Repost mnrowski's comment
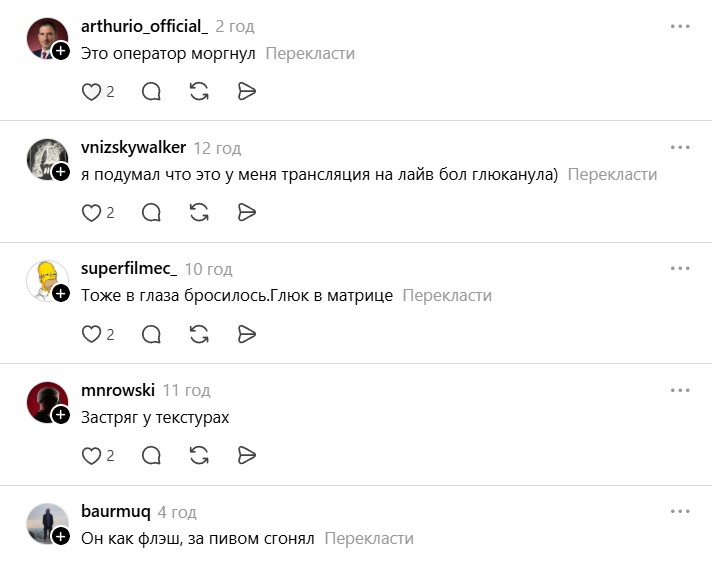 [x=199, y=456]
